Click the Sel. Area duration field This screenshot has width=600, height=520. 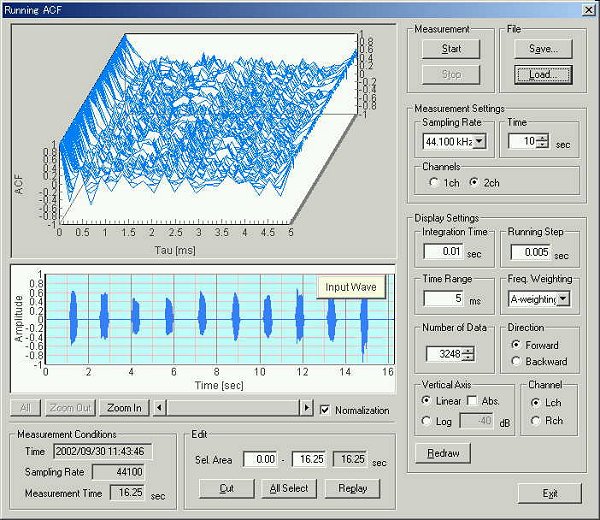[x=350, y=459]
